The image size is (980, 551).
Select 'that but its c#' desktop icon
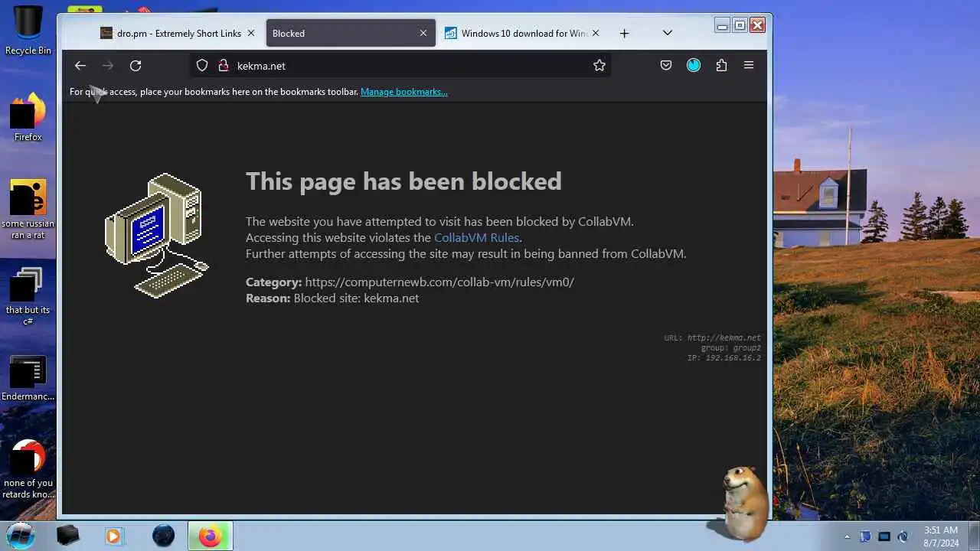pos(28,296)
